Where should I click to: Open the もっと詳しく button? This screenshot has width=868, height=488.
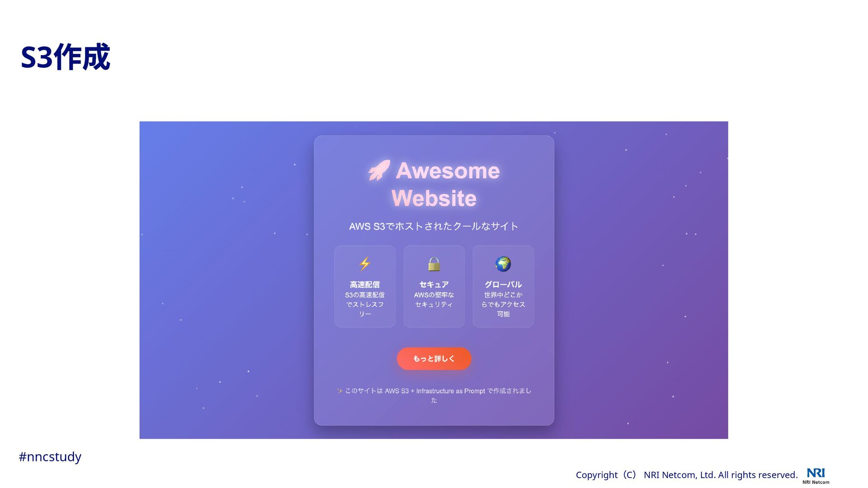tap(434, 359)
